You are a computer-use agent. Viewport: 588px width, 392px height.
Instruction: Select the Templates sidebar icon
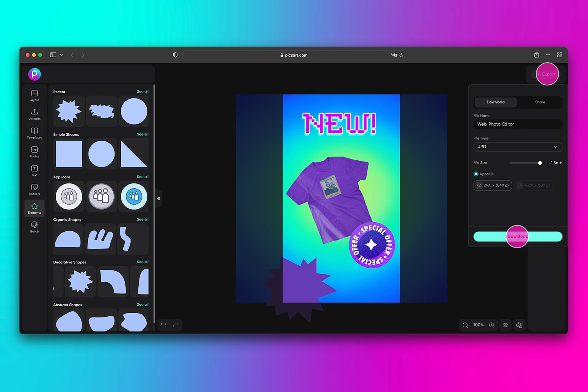coord(34,133)
